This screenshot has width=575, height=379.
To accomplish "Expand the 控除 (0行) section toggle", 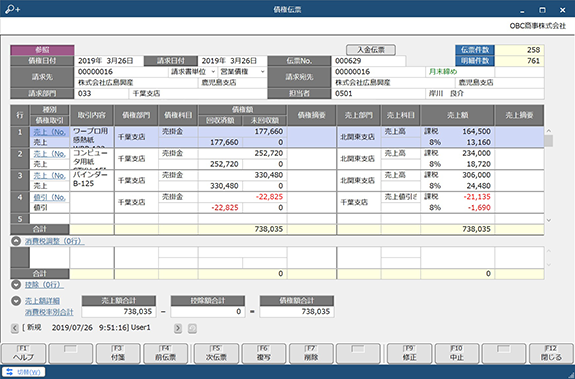I will (x=16, y=284).
